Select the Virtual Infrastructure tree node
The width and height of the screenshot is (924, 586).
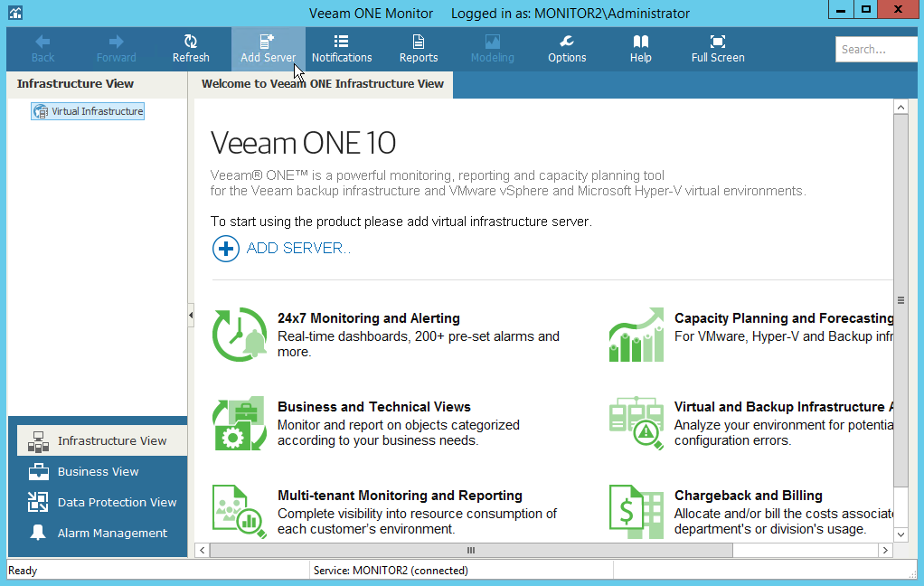pos(88,111)
